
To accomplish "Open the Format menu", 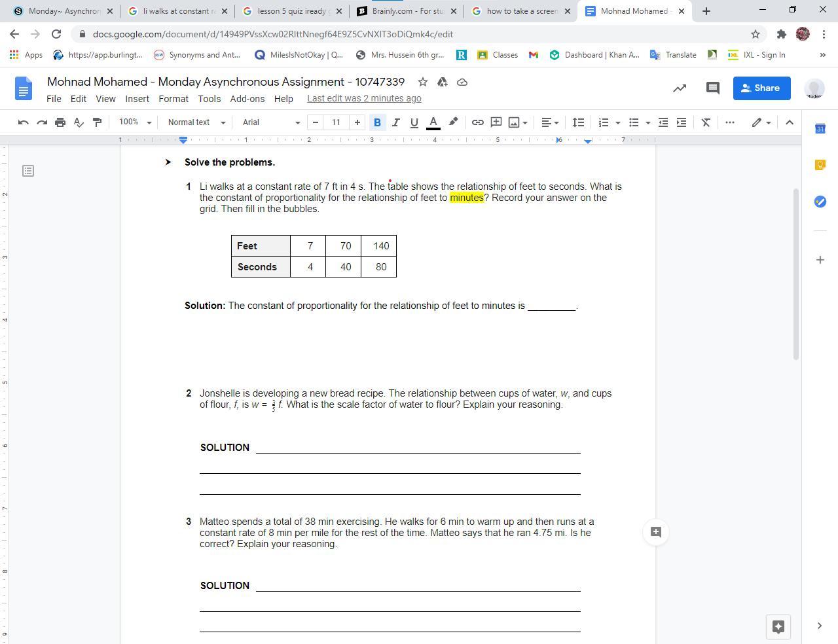I will 173,99.
